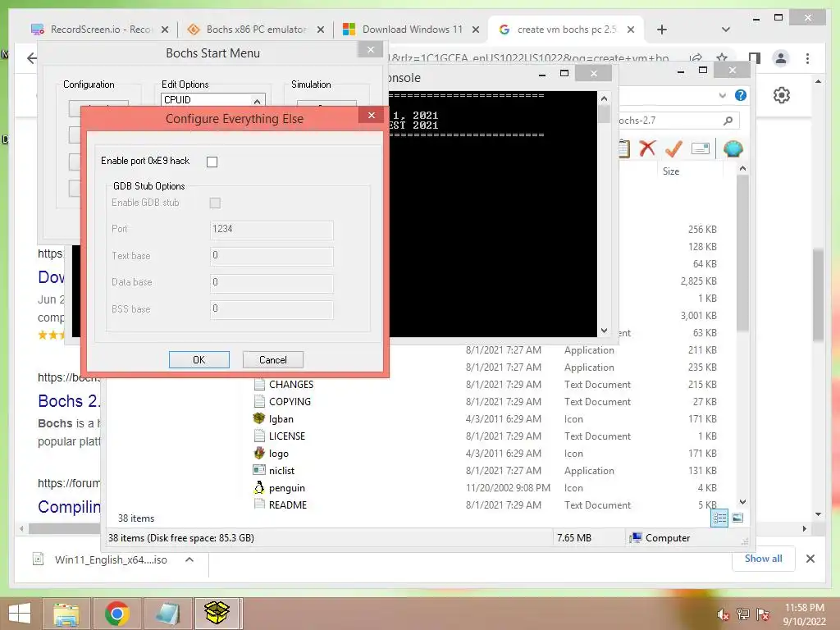The height and width of the screenshot is (630, 840).
Task: Open the Chrome three-dot menu
Action: [x=807, y=58]
